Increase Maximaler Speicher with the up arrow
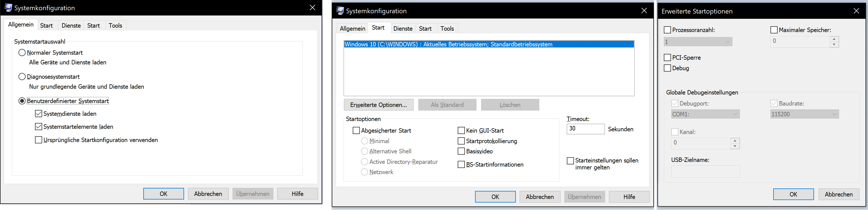This screenshot has height=210, width=868. coord(834,39)
